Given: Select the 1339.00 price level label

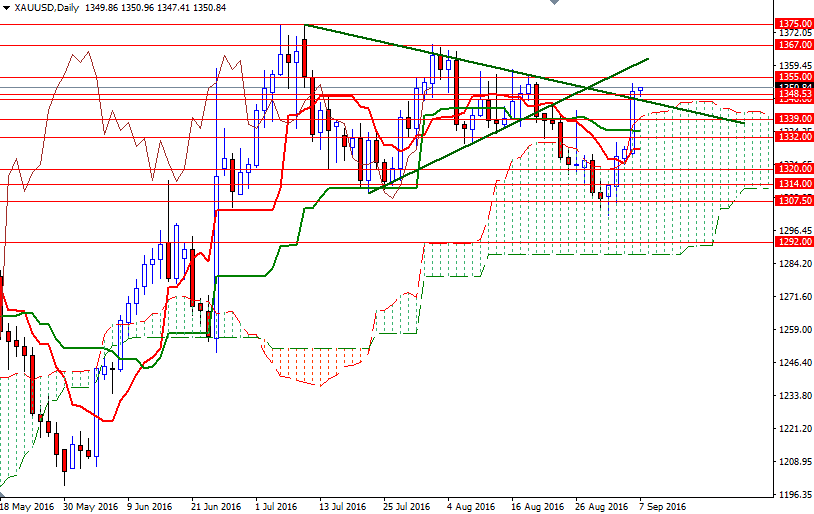Looking at the screenshot, I should [794, 119].
